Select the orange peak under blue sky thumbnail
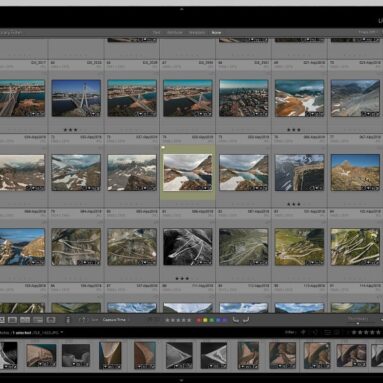 (x=355, y=172)
